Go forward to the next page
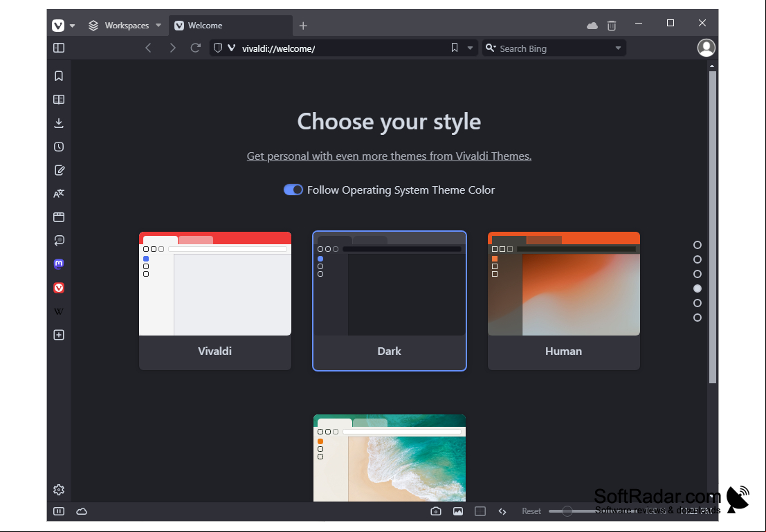The image size is (766, 532). click(172, 48)
